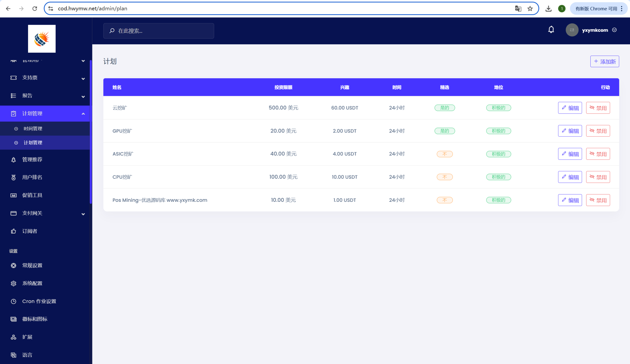This screenshot has width=630, height=364.
Task: Click the 添加新 button
Action: pos(605,61)
